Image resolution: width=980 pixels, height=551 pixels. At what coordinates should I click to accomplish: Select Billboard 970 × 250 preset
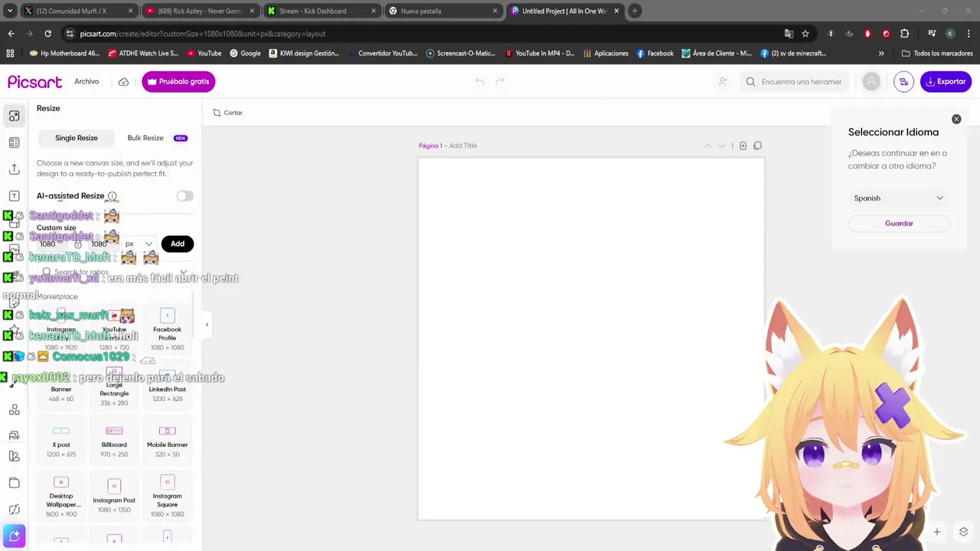click(x=114, y=442)
